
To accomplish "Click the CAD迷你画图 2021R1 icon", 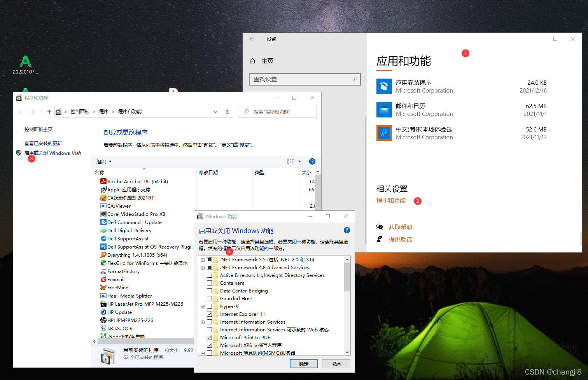I will click(103, 198).
